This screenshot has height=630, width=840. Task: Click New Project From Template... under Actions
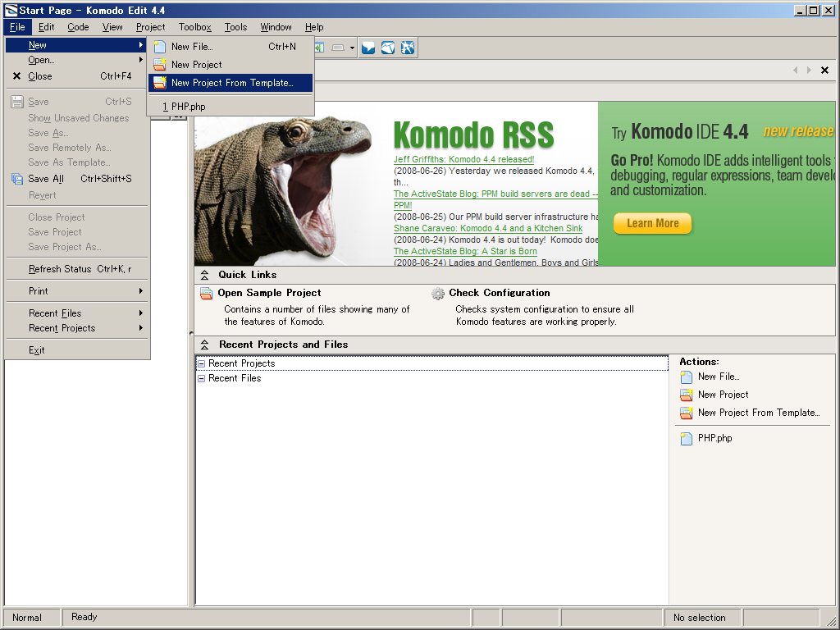pos(759,413)
